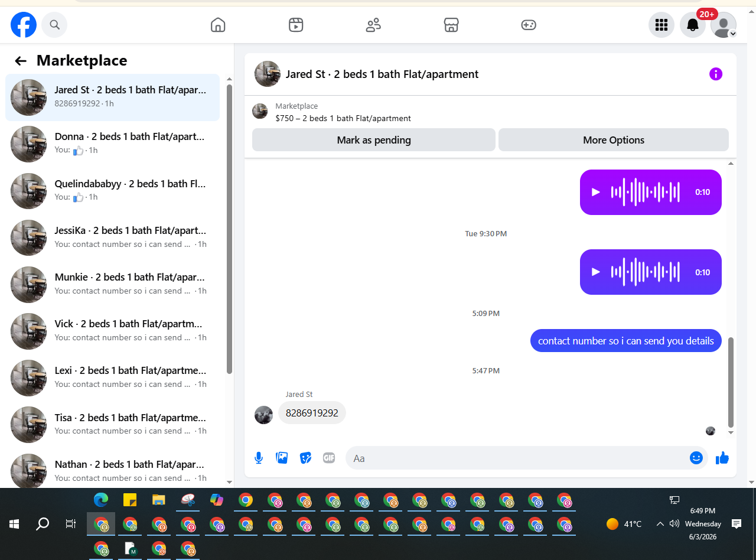Go to the Facebook Home feed
Screen dimensions: 756x560
click(x=218, y=25)
